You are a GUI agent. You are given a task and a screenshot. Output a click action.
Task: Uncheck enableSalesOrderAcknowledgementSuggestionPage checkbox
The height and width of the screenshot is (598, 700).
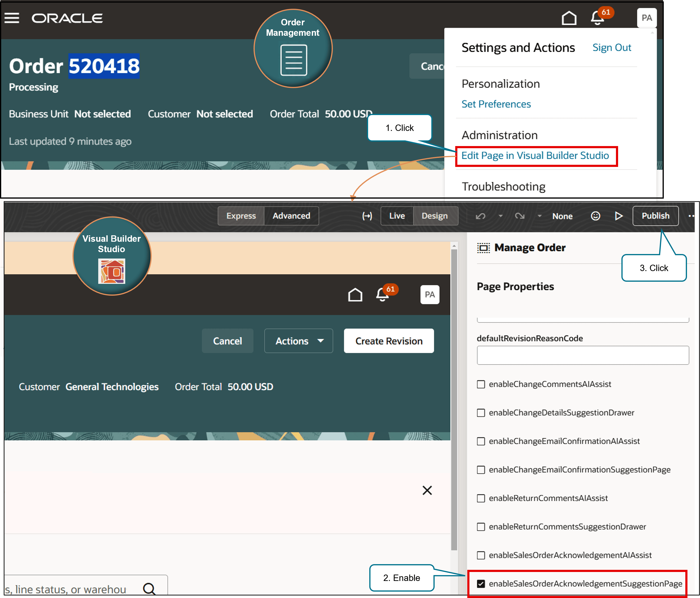(481, 584)
